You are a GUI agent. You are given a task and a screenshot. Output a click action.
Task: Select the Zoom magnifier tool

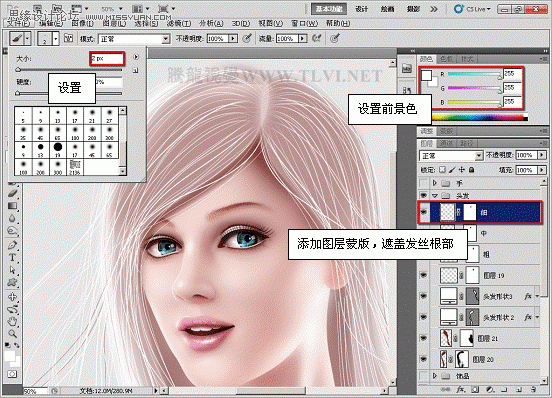click(12, 334)
